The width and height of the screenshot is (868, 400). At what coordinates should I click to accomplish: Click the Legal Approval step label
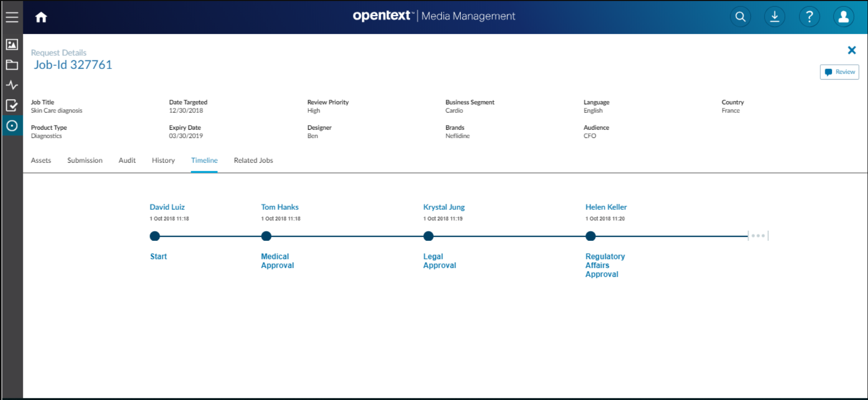(440, 261)
